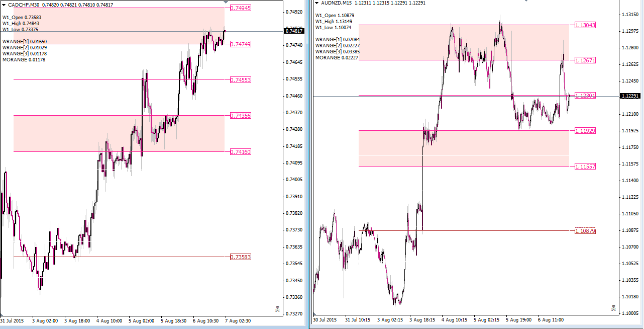Select the 0.74945 level label on CADCHF
This screenshot has width=644, height=329.
click(241, 8)
